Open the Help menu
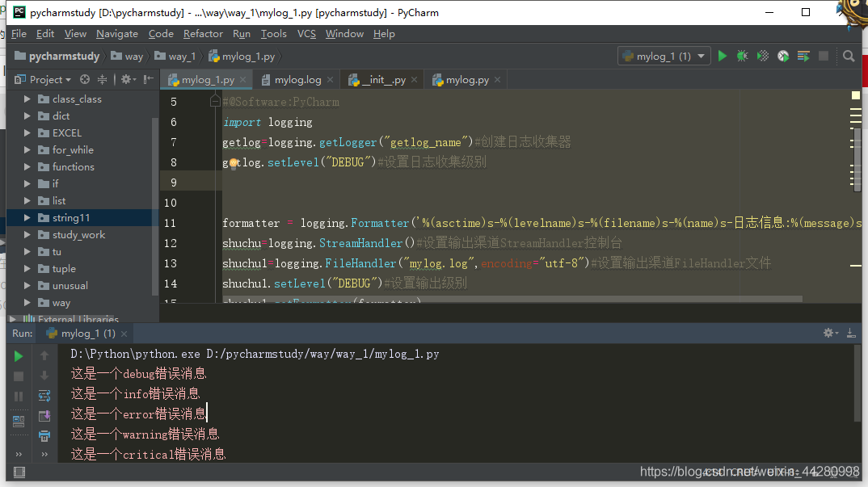 384,34
